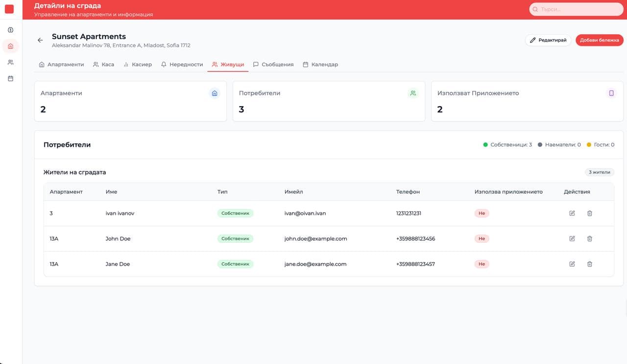Click the Собственик badge for Jane Doe
The height and width of the screenshot is (364, 627).
tap(235, 264)
